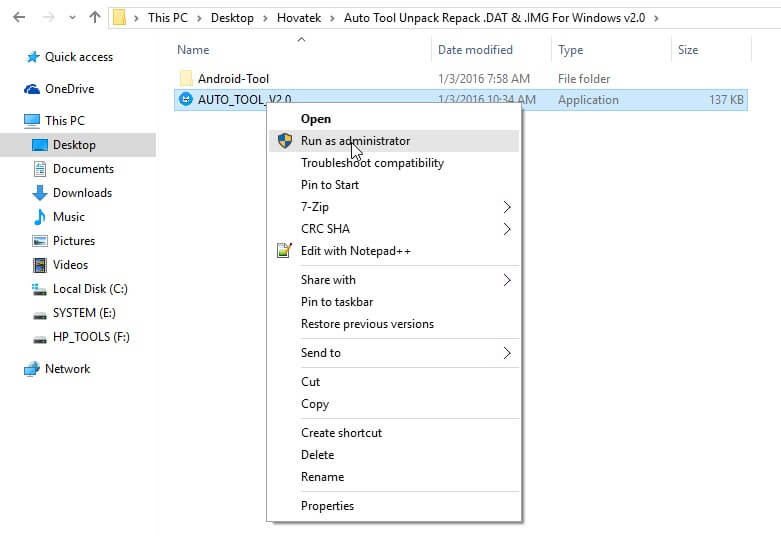Open OneDrive label in sidebar
The width and height of the screenshot is (781, 536).
pos(70,89)
